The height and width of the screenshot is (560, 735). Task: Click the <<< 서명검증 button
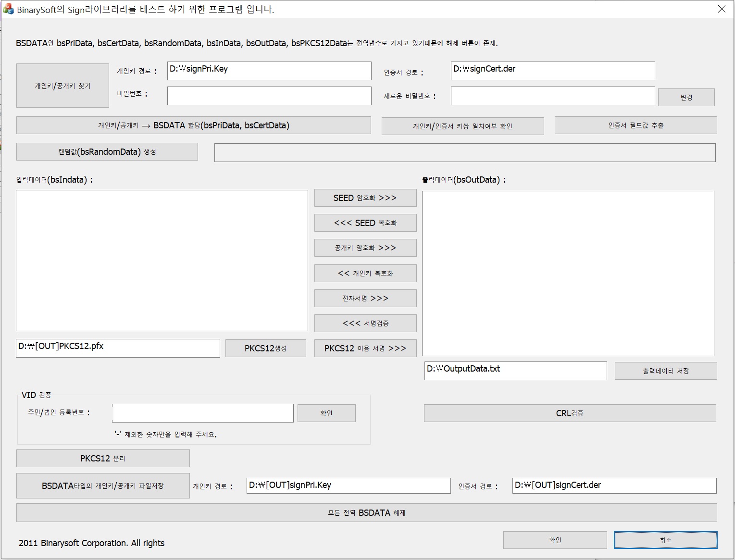pyautogui.click(x=365, y=324)
